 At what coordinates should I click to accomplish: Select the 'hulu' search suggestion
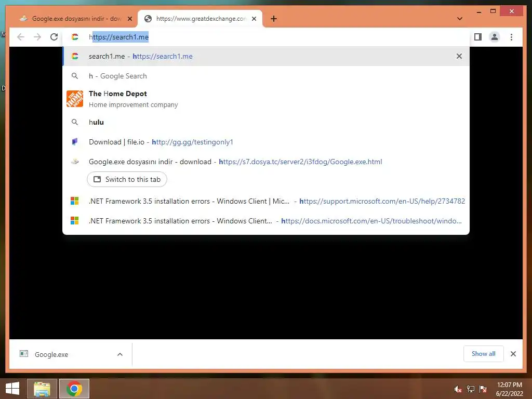coord(266,122)
